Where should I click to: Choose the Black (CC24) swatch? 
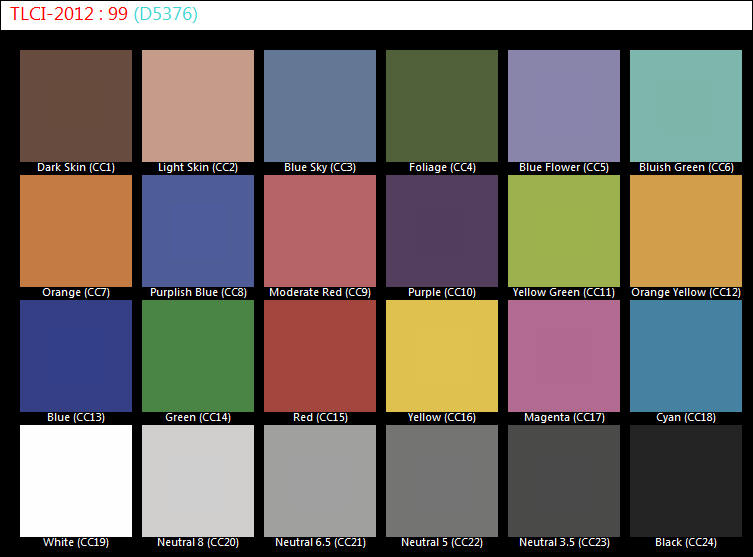click(x=686, y=481)
